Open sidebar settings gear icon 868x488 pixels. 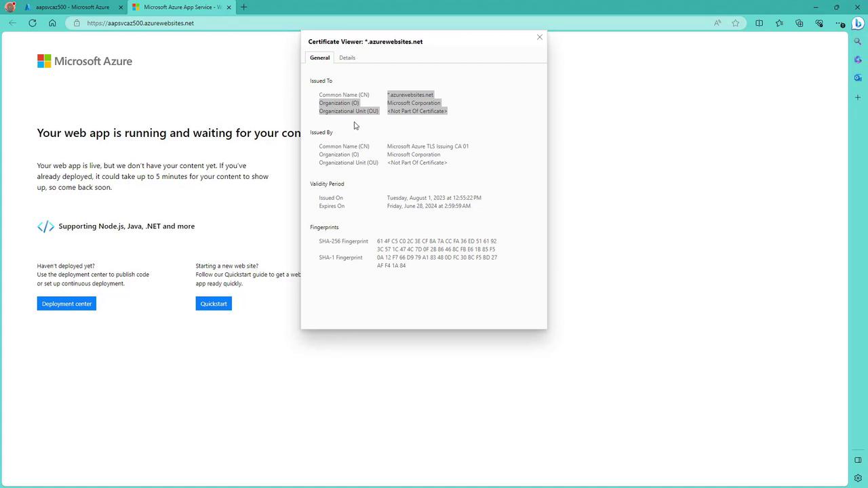pyautogui.click(x=858, y=478)
